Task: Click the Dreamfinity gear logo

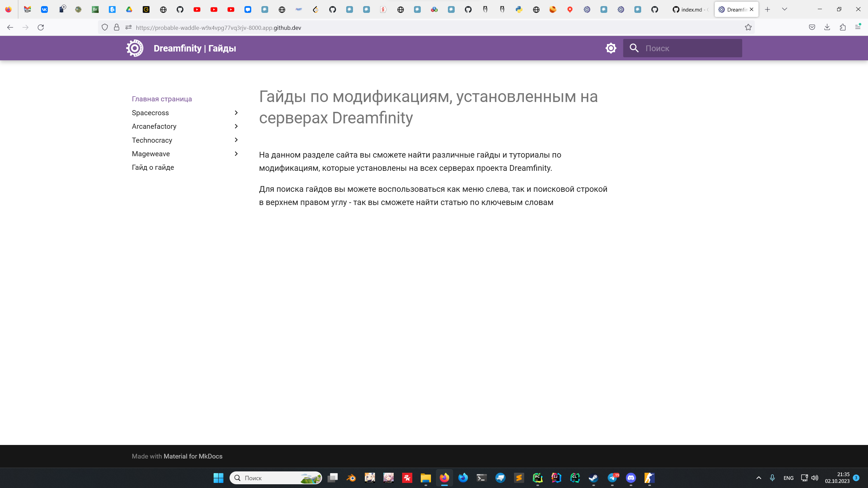Action: (x=135, y=48)
